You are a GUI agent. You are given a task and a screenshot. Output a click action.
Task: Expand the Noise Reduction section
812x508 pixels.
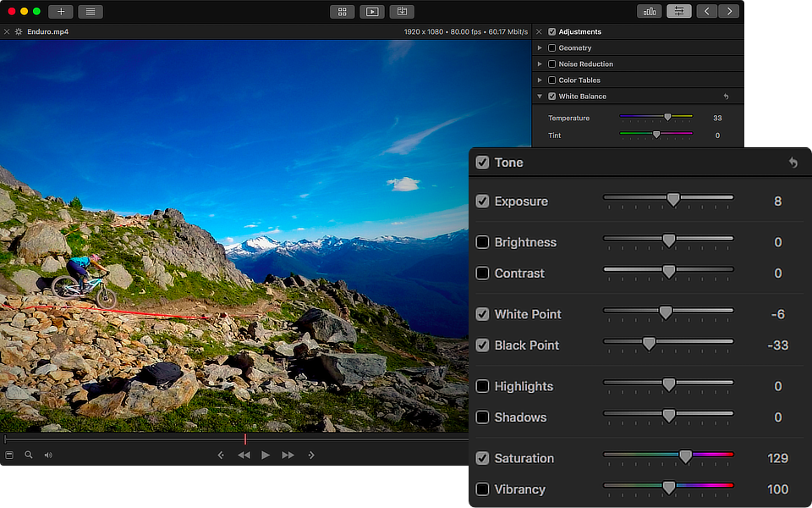pos(540,64)
